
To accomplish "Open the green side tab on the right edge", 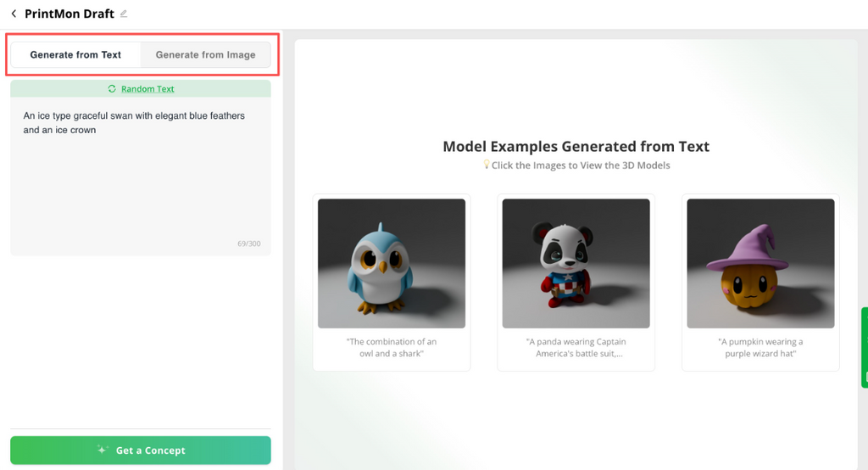I will [x=864, y=347].
